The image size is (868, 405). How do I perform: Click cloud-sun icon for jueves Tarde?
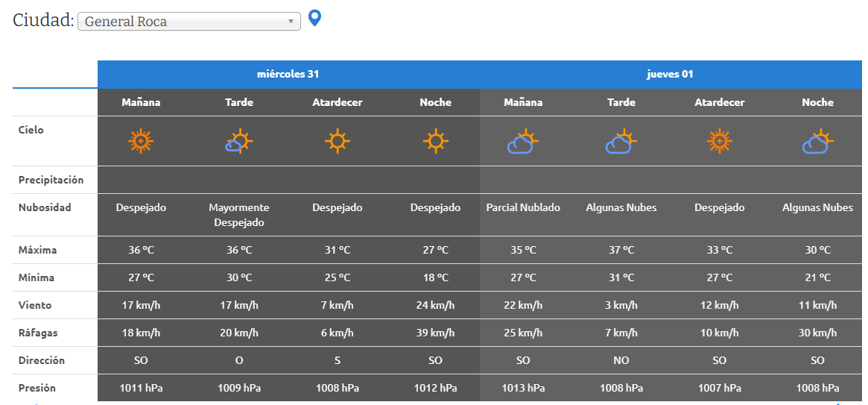621,141
